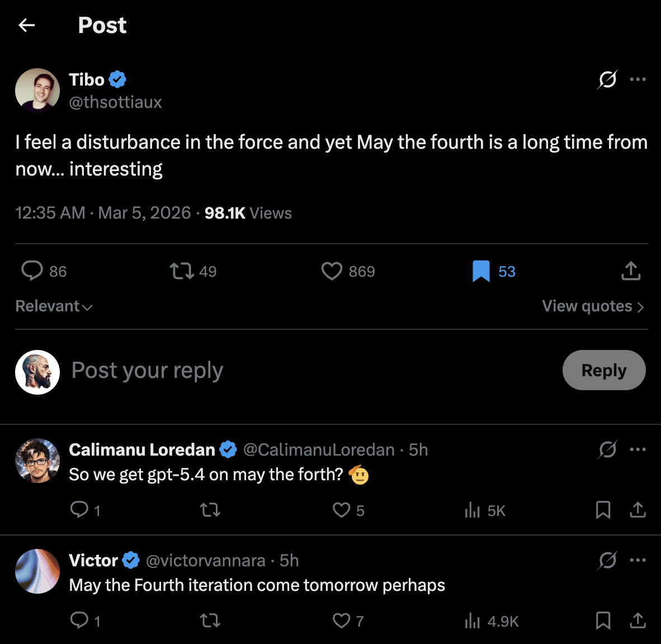
Task: Share Calimanu Loredan's reply
Action: tap(638, 510)
